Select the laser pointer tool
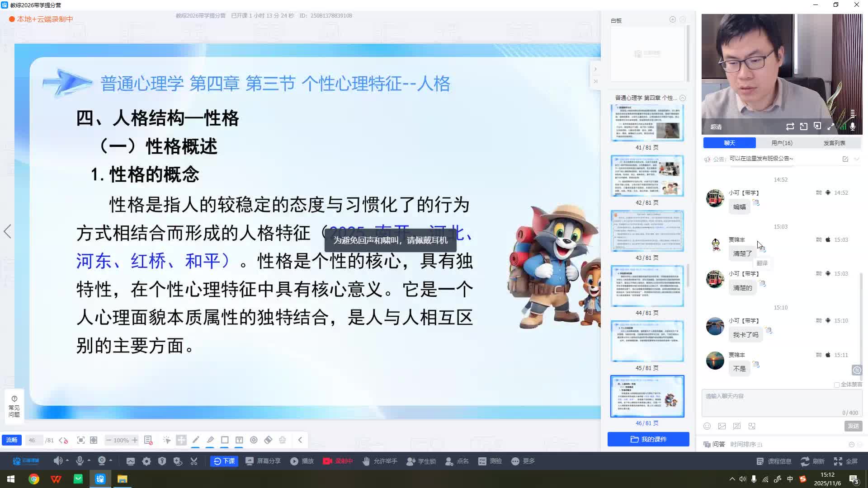 click(x=167, y=440)
